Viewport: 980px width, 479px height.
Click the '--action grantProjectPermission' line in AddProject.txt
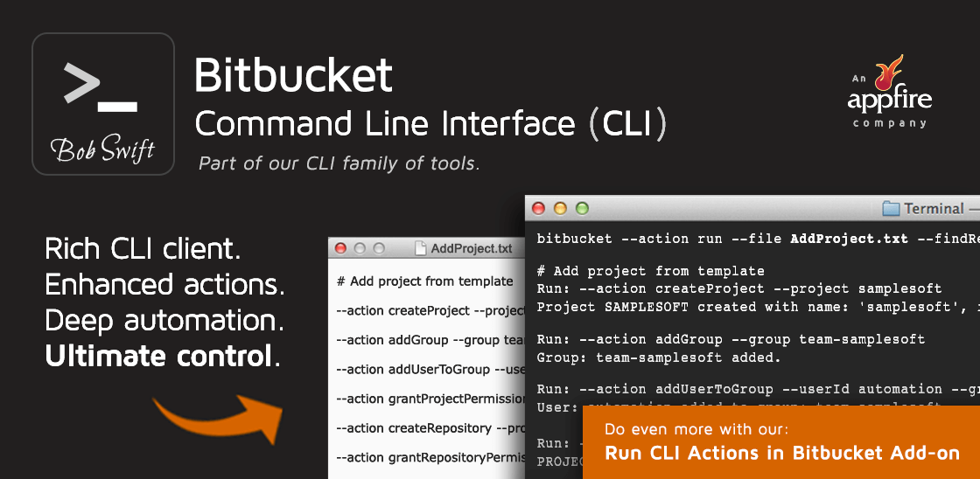tap(430, 399)
